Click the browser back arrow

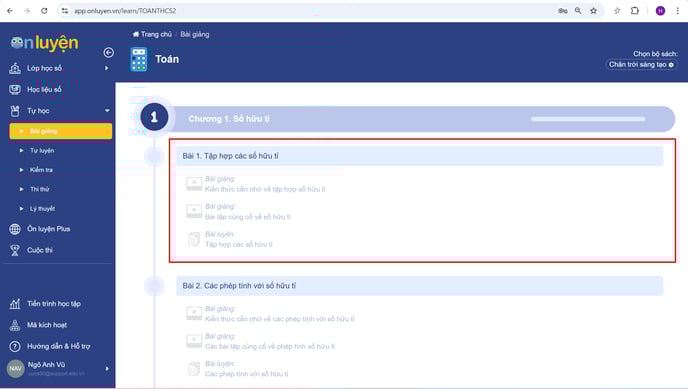pyautogui.click(x=10, y=11)
